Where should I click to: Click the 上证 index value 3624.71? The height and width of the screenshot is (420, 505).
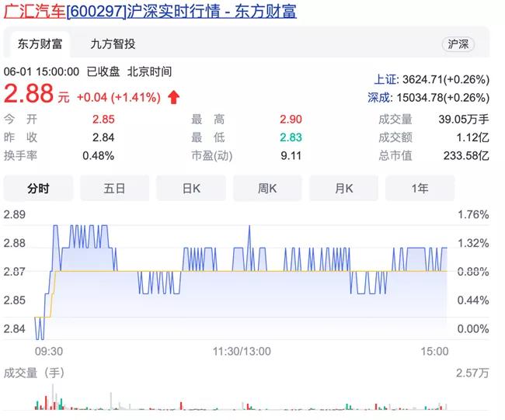click(x=446, y=79)
